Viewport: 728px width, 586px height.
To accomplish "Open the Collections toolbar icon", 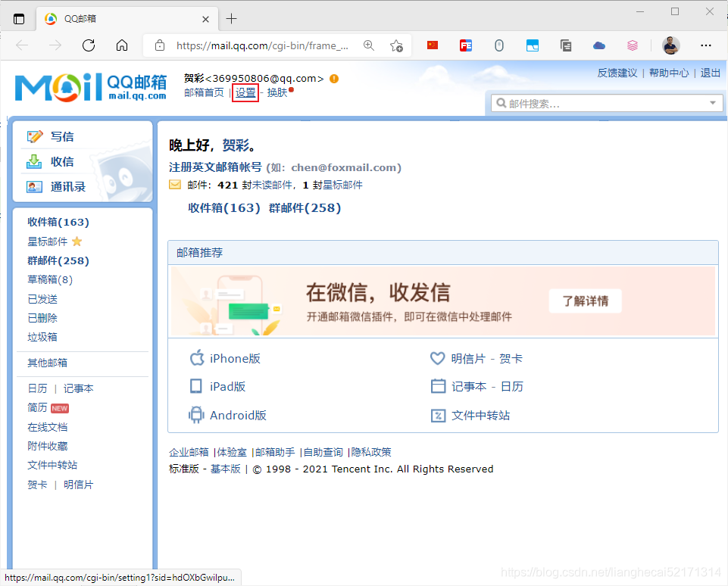I will [565, 45].
